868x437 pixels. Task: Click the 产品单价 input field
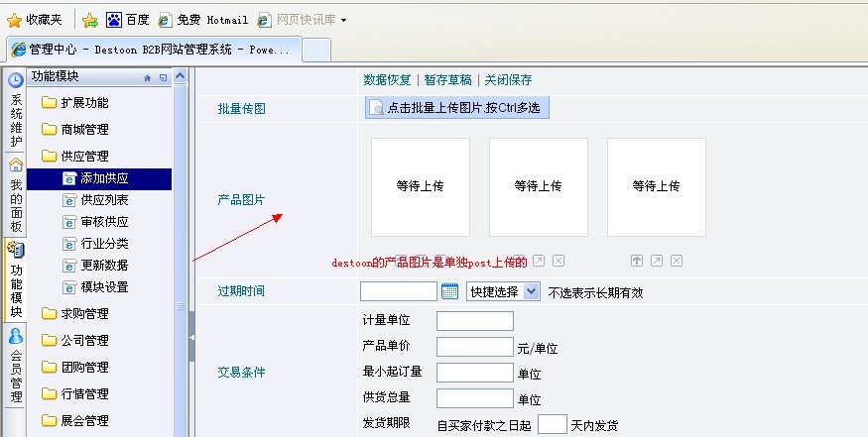click(474, 347)
